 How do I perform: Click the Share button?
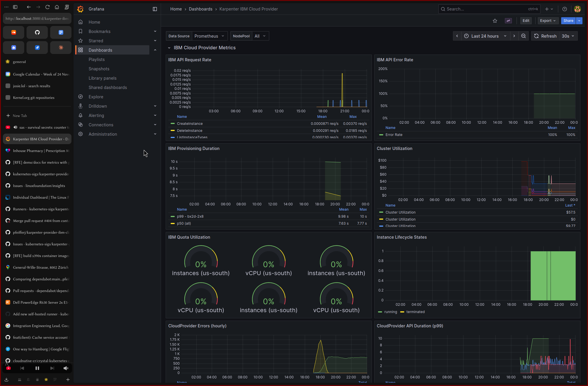(568, 21)
